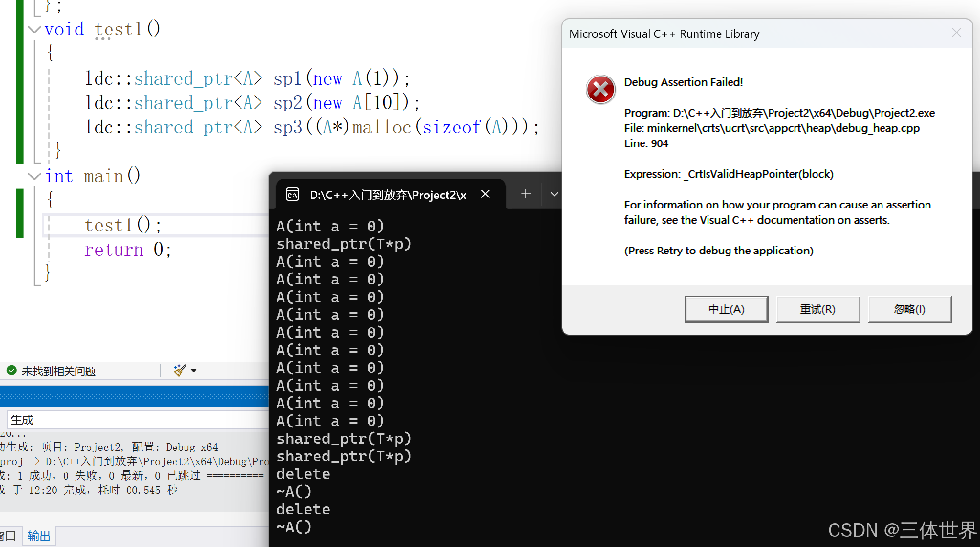The height and width of the screenshot is (547, 980).
Task: Click the code cleanup broom icon
Action: point(180,370)
